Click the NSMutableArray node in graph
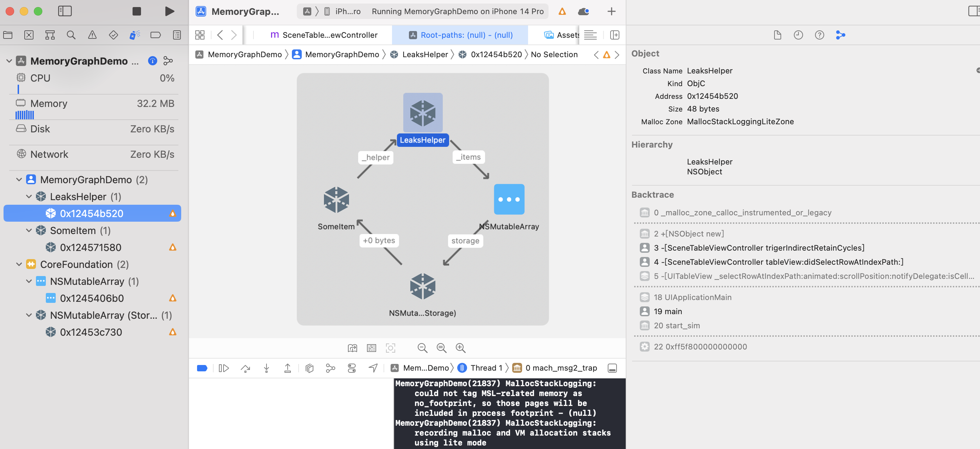Screen dimensions: 980x449 tap(509, 199)
